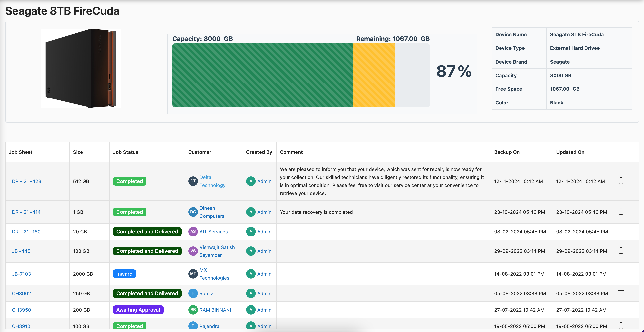The height and width of the screenshot is (332, 644).
Task: Click the yellow segment of capacity bar
Action: point(374,75)
